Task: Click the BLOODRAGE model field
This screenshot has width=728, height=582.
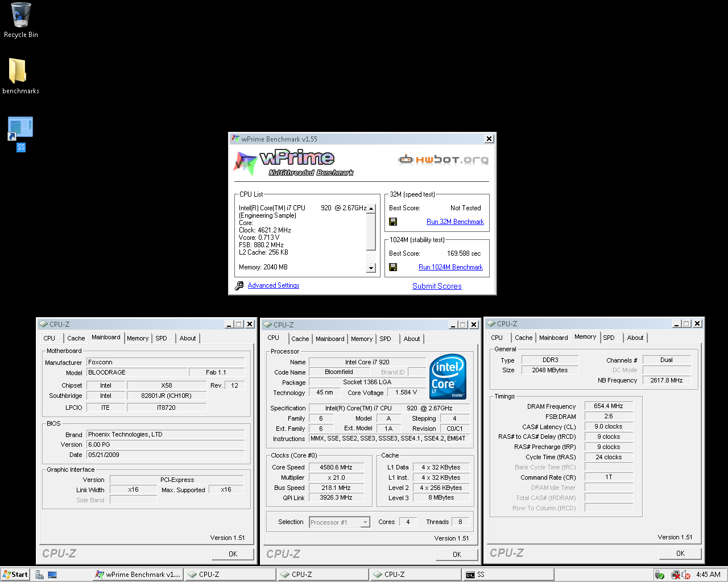Action: click(137, 372)
